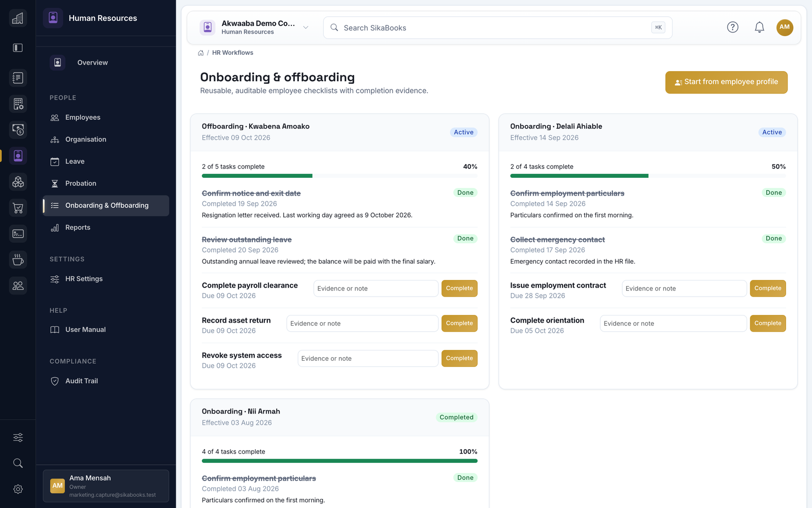This screenshot has height=508, width=812.
Task: Click Start from employee profile button
Action: coord(726,82)
